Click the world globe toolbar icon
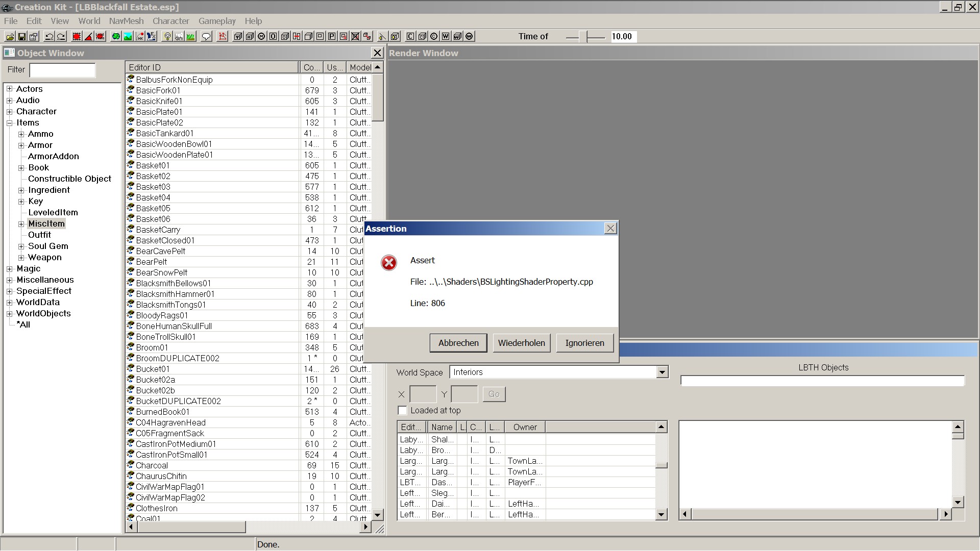Viewport: 980px width, 551px height. (x=116, y=36)
